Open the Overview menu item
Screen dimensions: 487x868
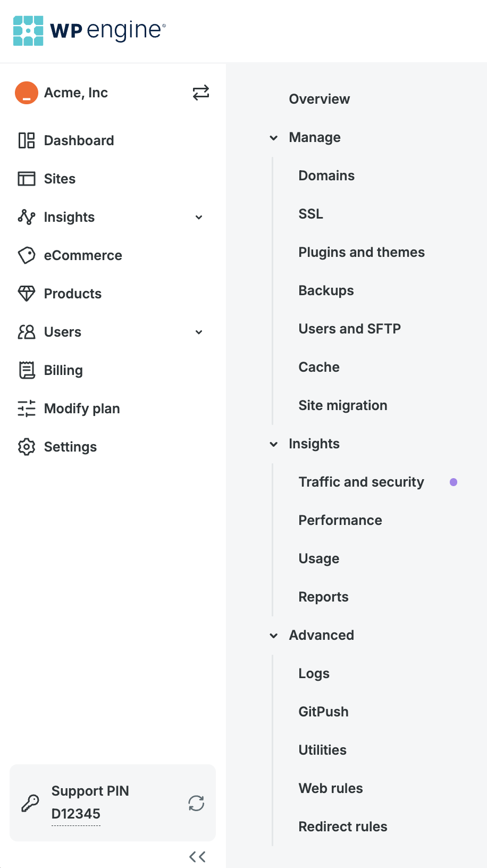(x=319, y=99)
